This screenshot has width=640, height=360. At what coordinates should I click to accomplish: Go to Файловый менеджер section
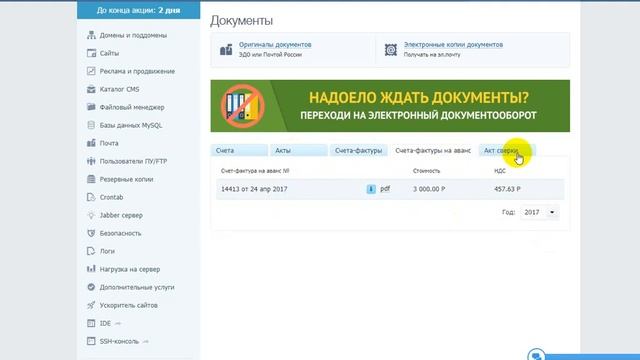[132, 107]
